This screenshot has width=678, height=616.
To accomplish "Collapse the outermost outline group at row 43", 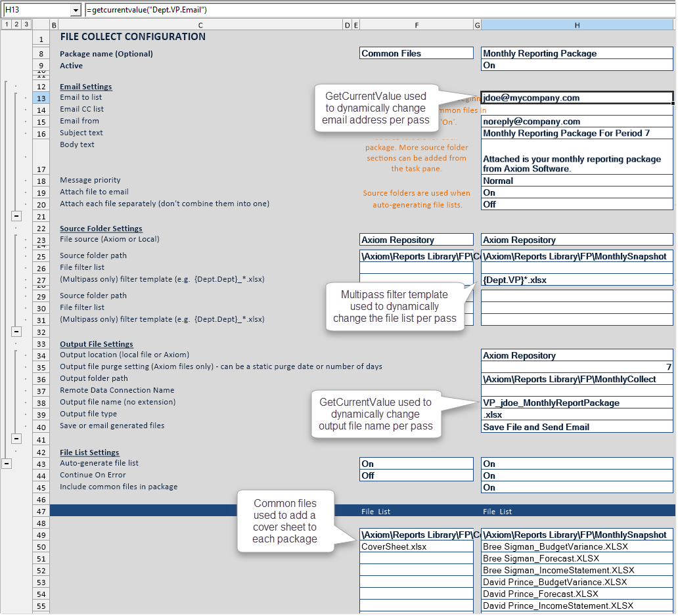I will point(7,464).
